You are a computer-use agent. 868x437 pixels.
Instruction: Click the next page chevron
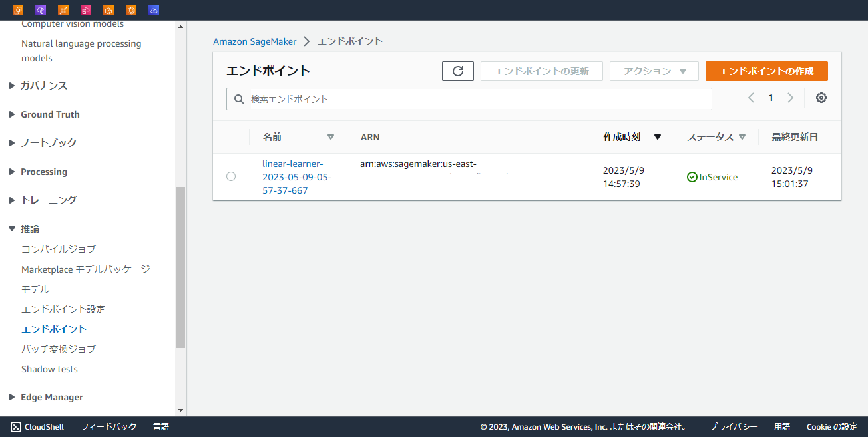coord(790,97)
